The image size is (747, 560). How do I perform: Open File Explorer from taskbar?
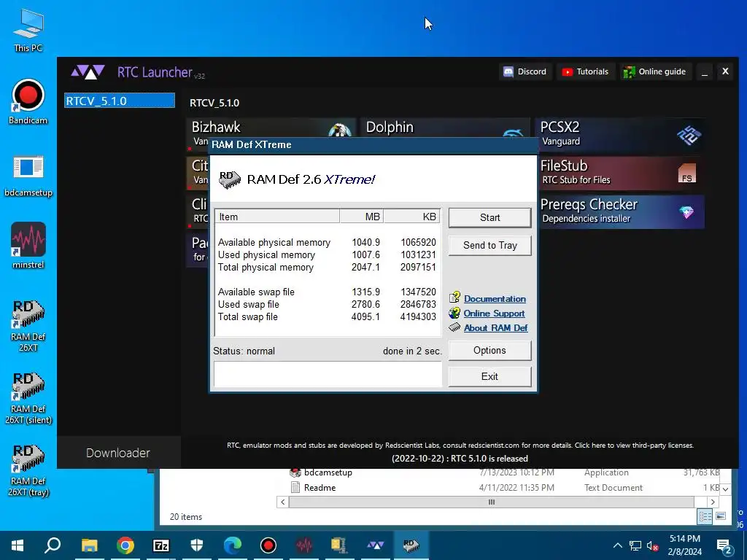pos(89,545)
